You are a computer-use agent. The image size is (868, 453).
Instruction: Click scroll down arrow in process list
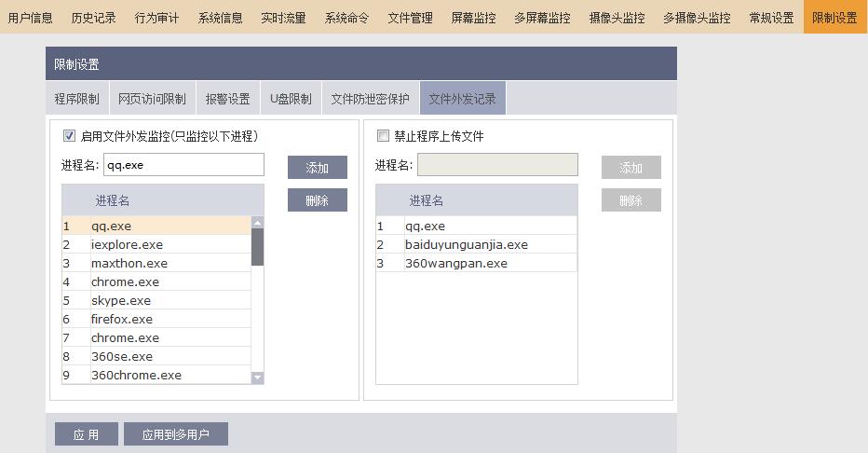(258, 377)
